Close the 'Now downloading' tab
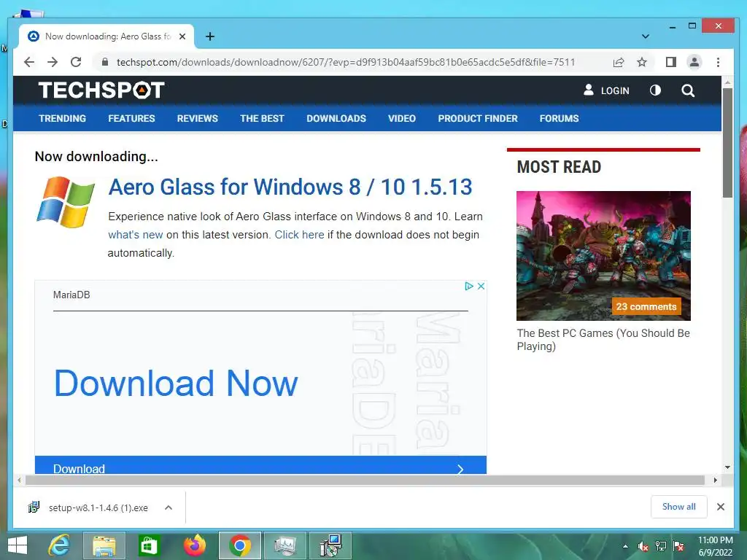The height and width of the screenshot is (560, 747). pyautogui.click(x=182, y=36)
